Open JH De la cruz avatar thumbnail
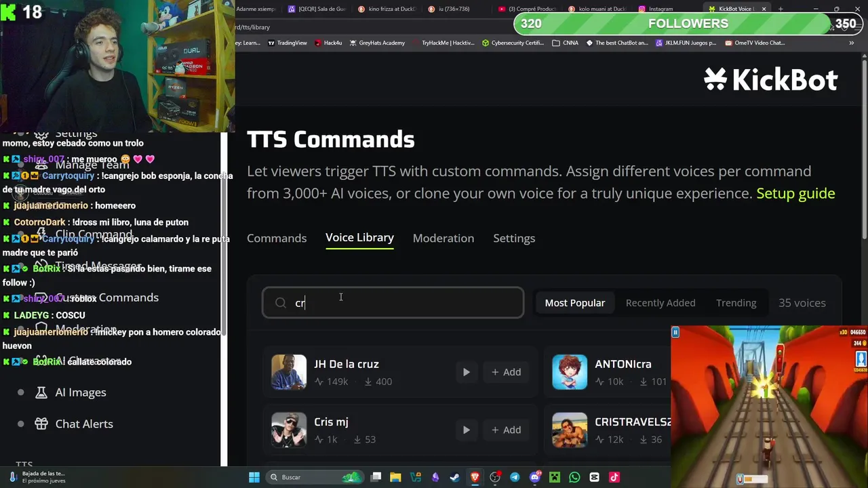The height and width of the screenshot is (488, 868). [289, 372]
